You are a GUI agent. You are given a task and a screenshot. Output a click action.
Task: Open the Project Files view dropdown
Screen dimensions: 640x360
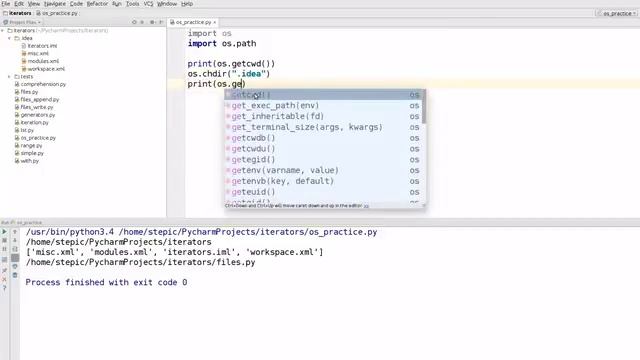22,22
